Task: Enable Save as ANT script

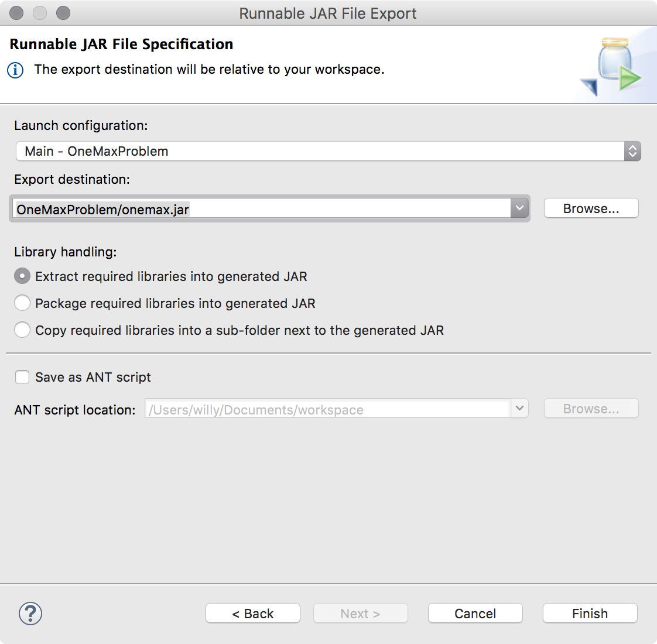Action: pyautogui.click(x=22, y=377)
